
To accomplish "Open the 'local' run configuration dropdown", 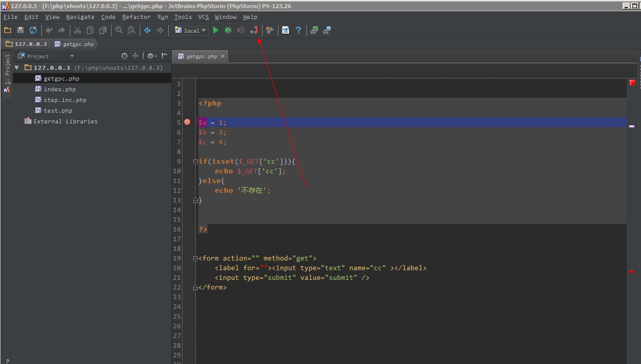I will [x=191, y=31].
